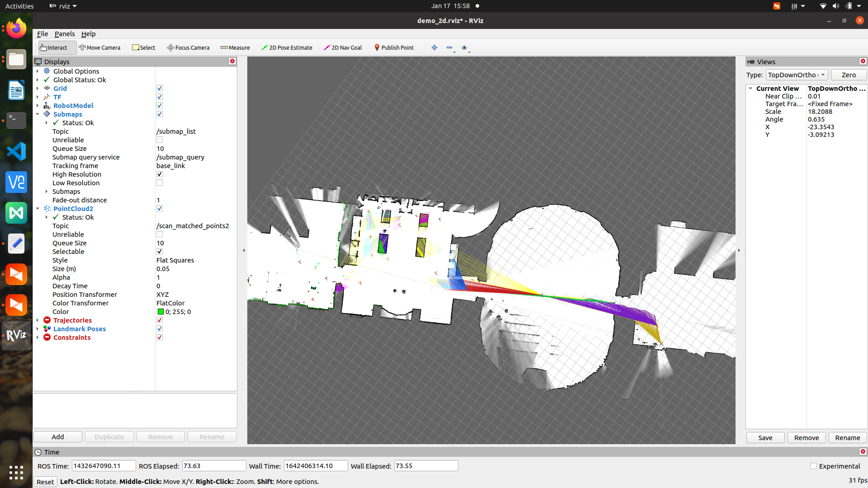The image size is (868, 488).
Task: Open the Panels menu
Action: point(65,34)
